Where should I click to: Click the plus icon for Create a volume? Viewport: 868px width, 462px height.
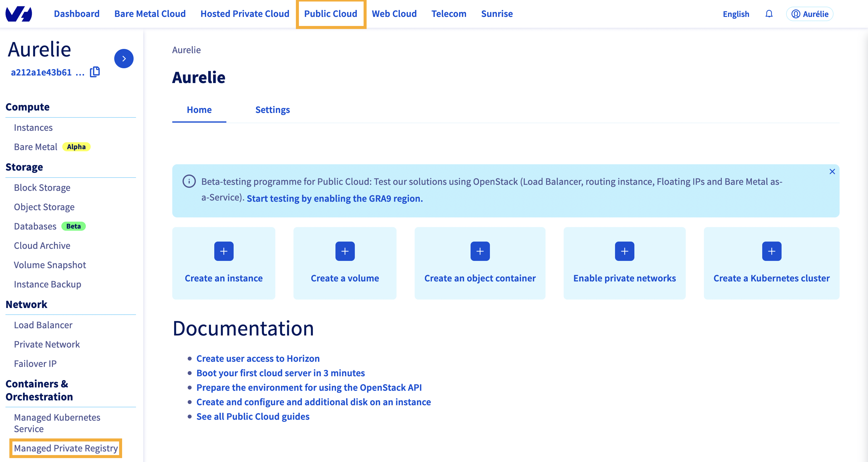pos(345,251)
